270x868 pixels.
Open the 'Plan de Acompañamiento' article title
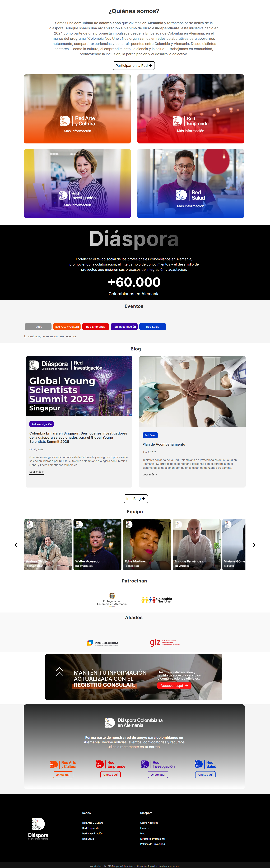(x=164, y=445)
